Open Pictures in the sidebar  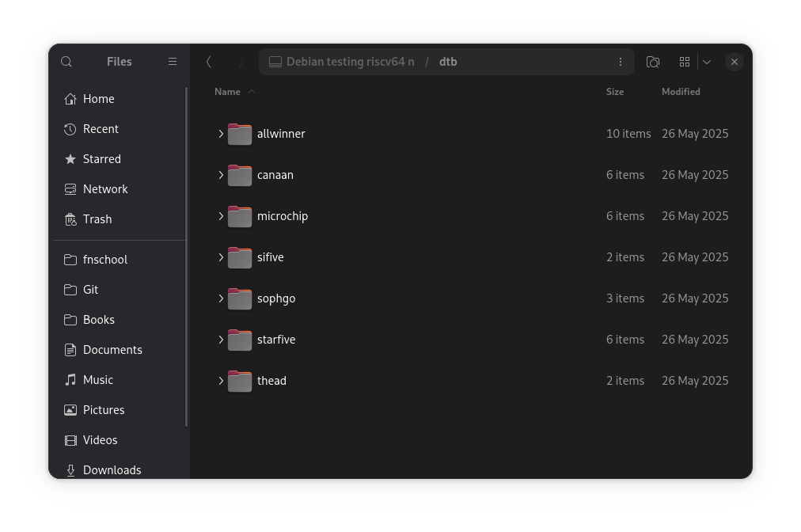(x=119, y=410)
